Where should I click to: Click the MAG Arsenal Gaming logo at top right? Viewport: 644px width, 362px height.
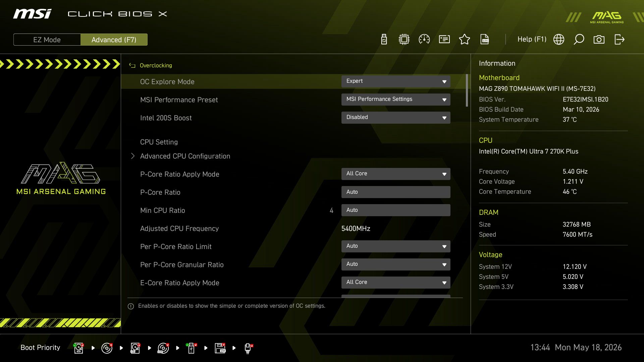point(607,17)
